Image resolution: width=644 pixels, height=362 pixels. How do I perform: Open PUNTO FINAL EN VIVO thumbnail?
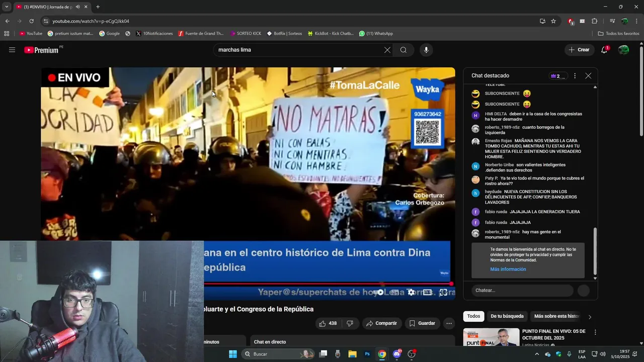coord(491,337)
